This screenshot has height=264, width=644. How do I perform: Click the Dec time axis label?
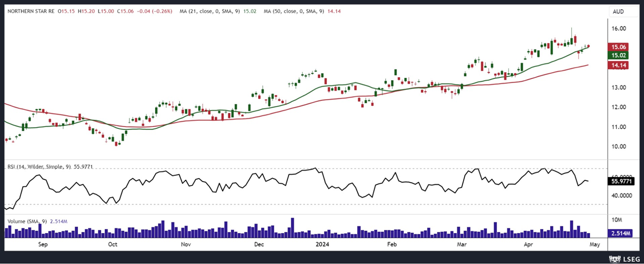259,245
